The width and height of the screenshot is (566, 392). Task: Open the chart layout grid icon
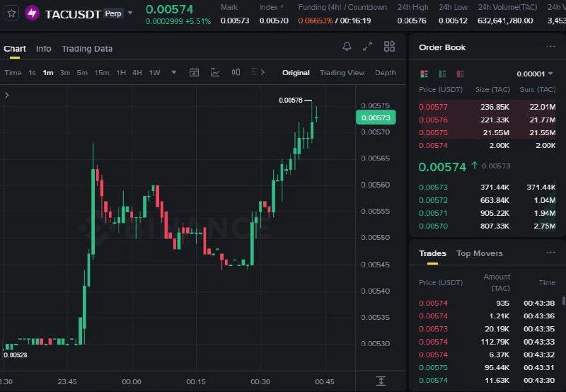389,46
